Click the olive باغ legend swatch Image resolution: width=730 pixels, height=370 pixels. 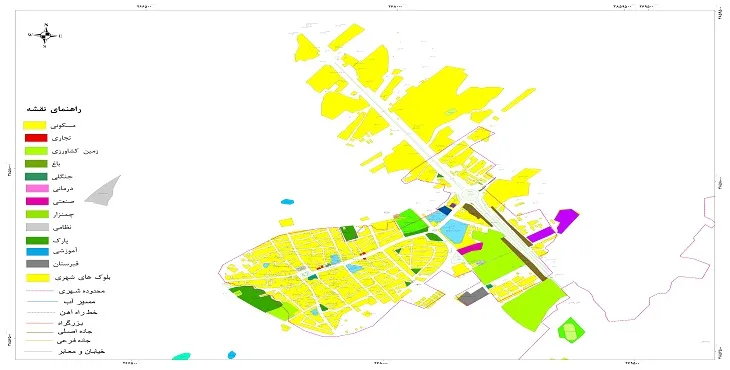click(x=36, y=164)
